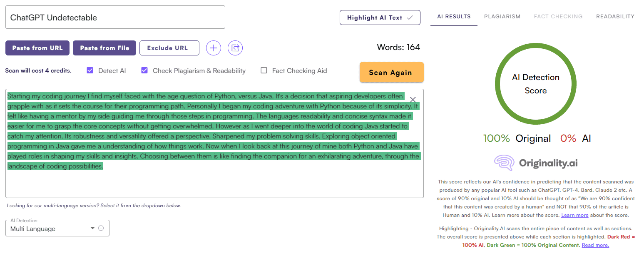This screenshot has width=644, height=256.
Task: Click the share/export circle icon
Action: click(235, 48)
